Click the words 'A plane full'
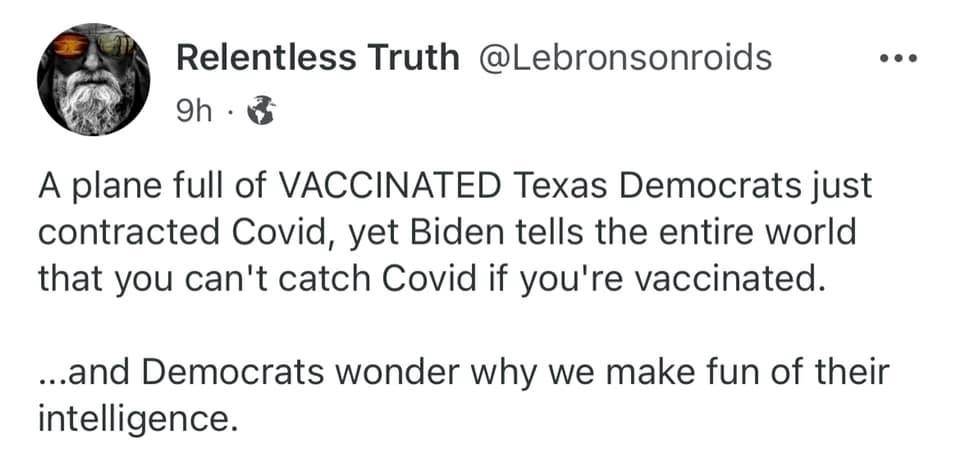The width and height of the screenshot is (960, 466). 126,186
